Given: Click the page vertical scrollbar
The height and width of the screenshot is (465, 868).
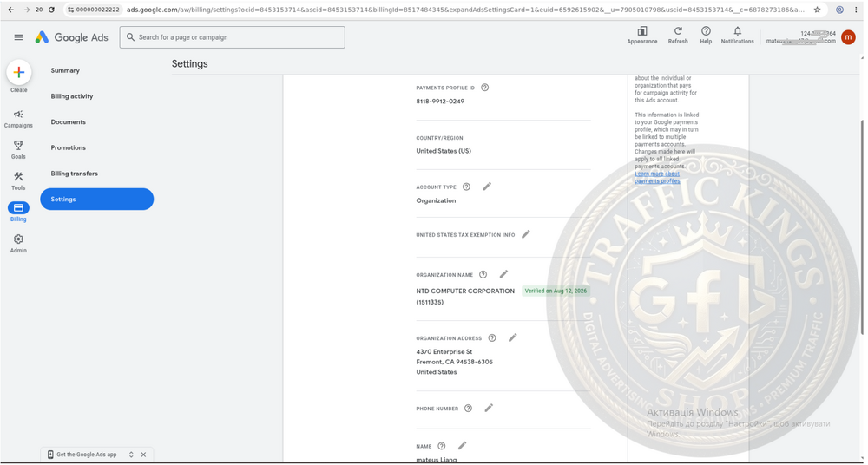Looking at the screenshot, I should coord(861,227).
